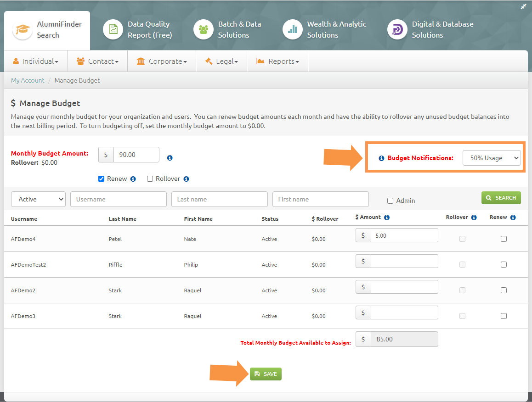Click the info icon in $ Amount column header
Screen dimensions: 532x402
387,217
